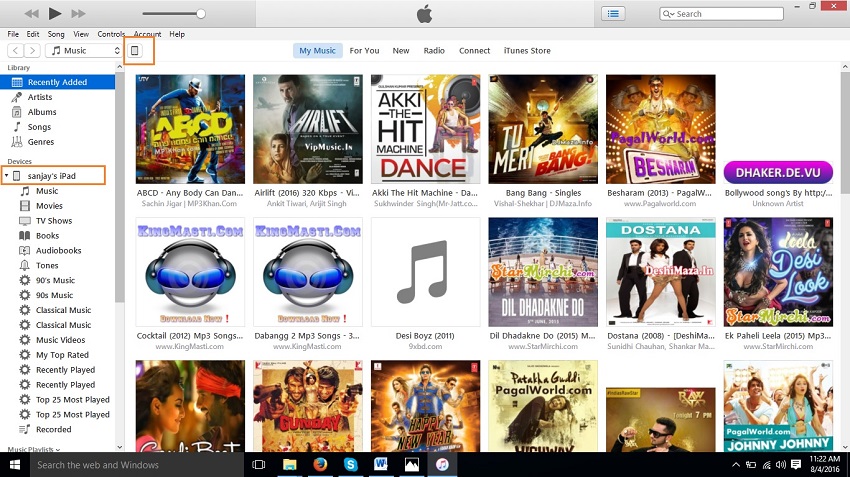Open Genres in the Library sidebar

click(x=40, y=142)
